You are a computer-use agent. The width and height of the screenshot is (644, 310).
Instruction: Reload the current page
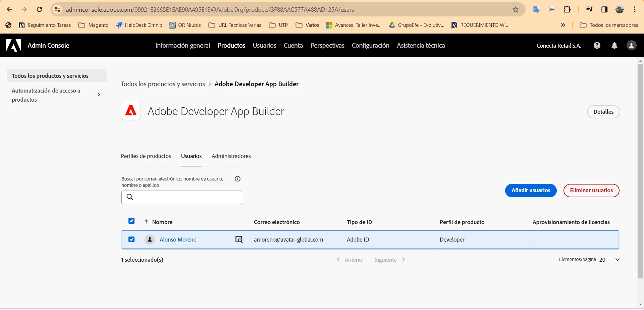pos(39,9)
